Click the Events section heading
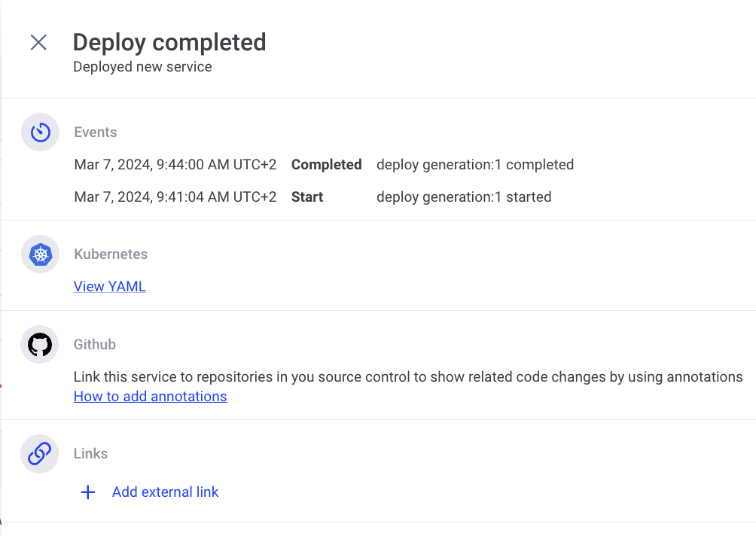 [96, 132]
